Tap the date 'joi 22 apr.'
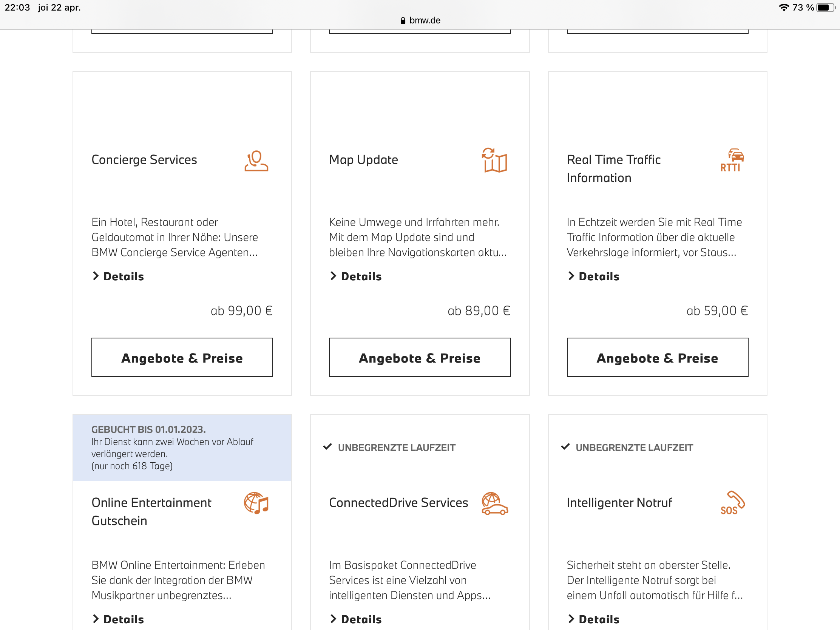 (x=59, y=8)
